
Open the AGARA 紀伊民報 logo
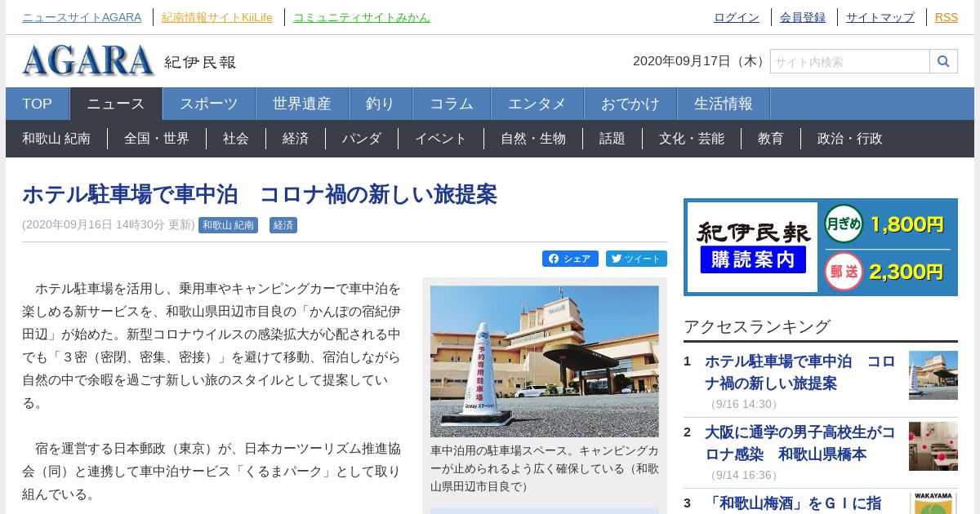coord(129,61)
